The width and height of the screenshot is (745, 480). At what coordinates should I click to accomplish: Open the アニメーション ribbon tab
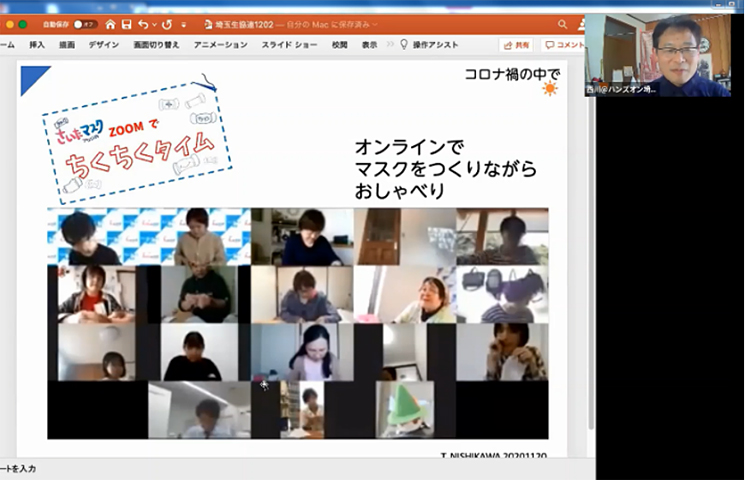point(220,45)
